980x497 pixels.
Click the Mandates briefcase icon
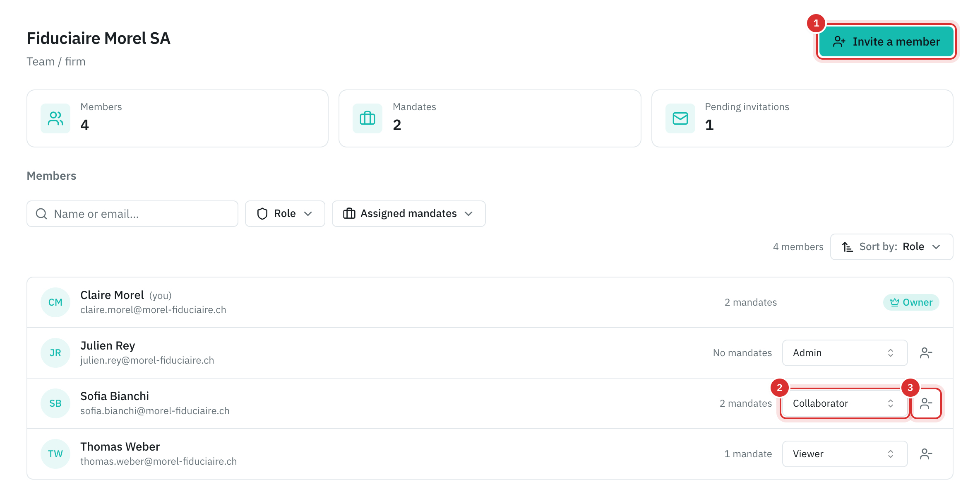pos(367,118)
